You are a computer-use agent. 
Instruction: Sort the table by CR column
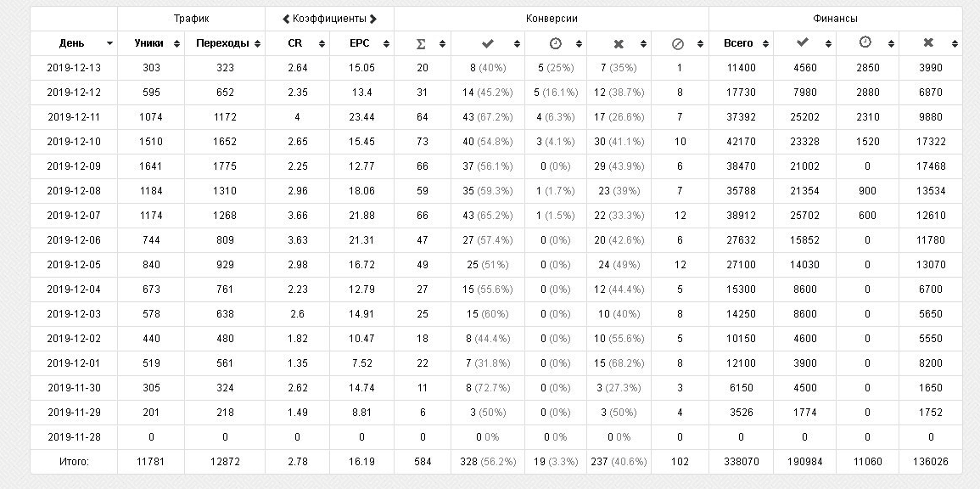coord(322,44)
